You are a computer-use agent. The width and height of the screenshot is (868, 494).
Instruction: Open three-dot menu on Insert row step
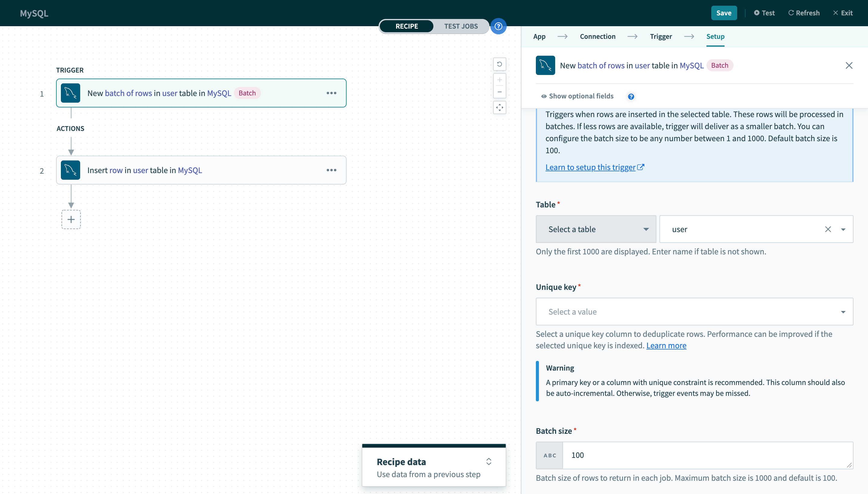pyautogui.click(x=331, y=170)
